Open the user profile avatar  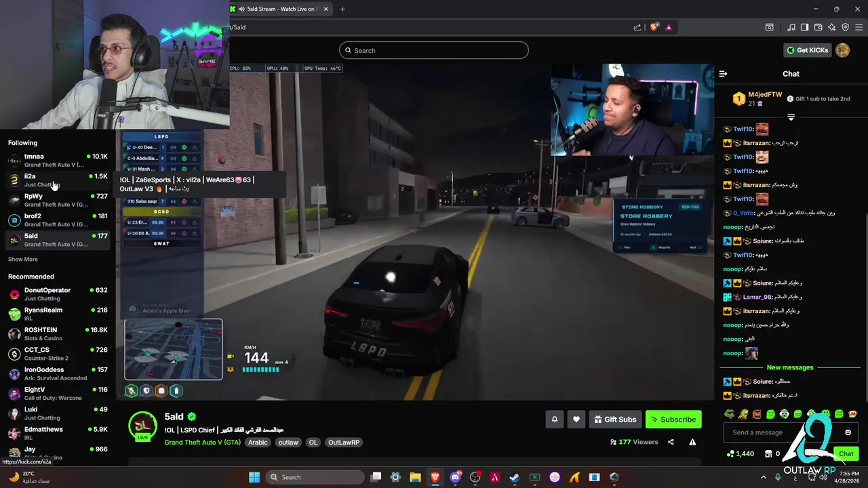tap(842, 50)
